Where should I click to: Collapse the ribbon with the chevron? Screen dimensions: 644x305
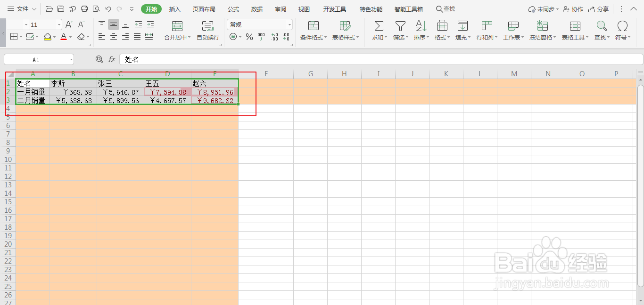point(634,9)
